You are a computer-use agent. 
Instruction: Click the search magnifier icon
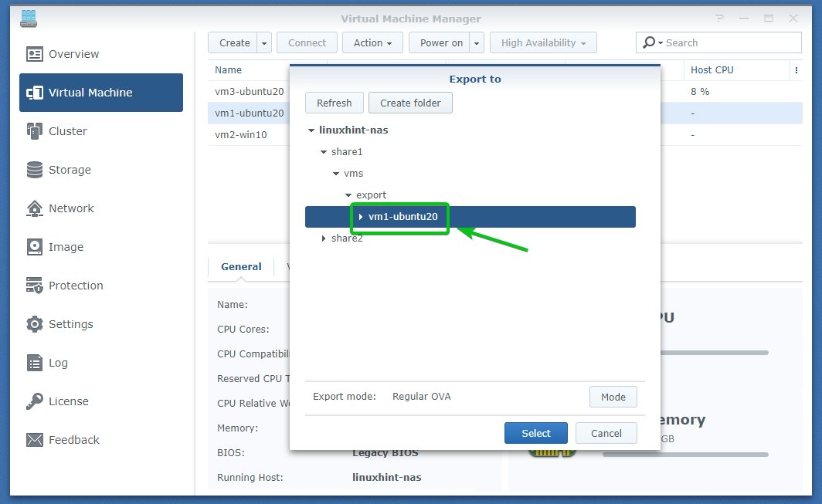649,42
